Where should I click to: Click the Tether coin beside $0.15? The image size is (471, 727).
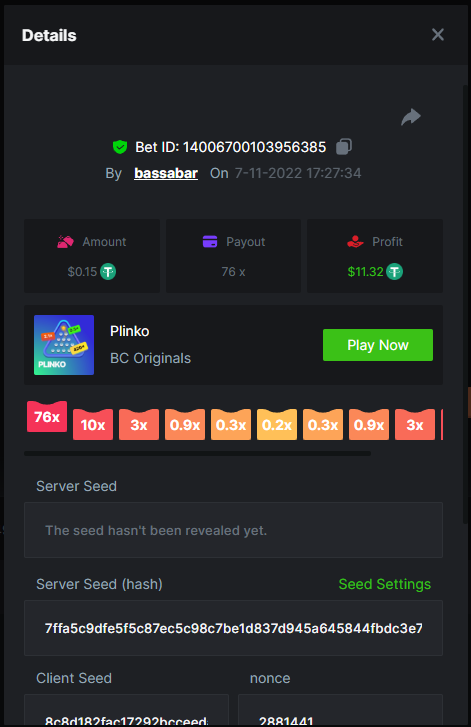(108, 271)
